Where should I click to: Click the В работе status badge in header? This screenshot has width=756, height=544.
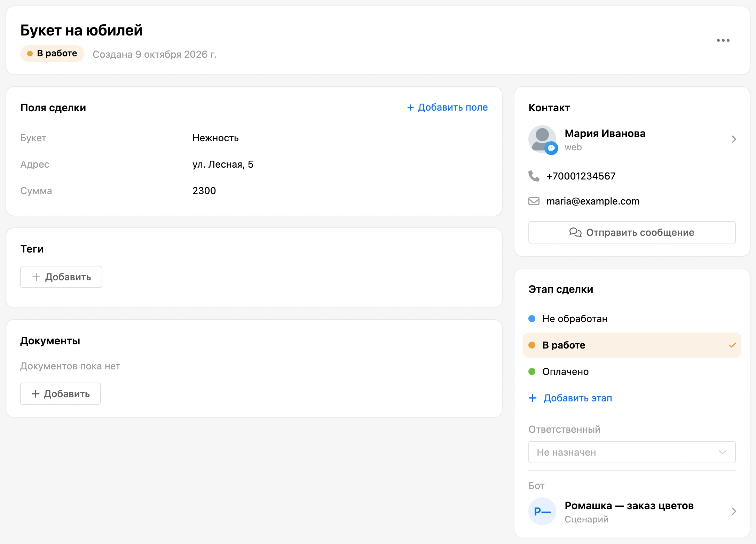point(52,54)
